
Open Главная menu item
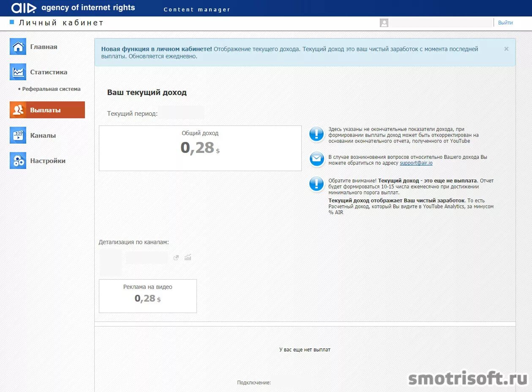[44, 47]
